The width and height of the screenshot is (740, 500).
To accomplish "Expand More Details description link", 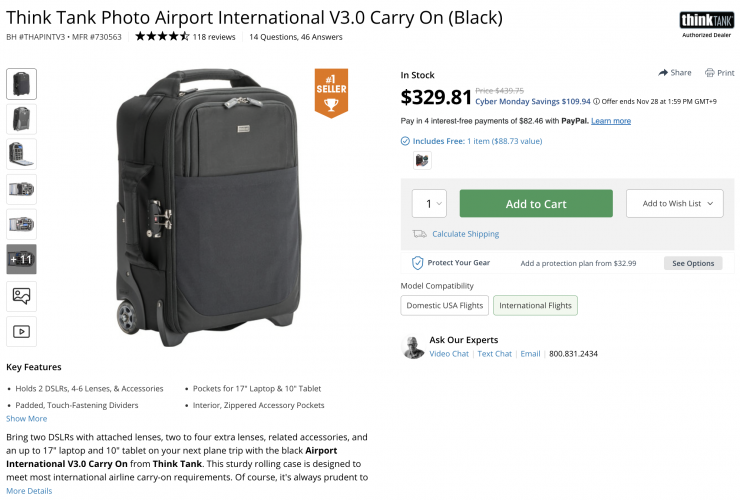I will pos(29,491).
